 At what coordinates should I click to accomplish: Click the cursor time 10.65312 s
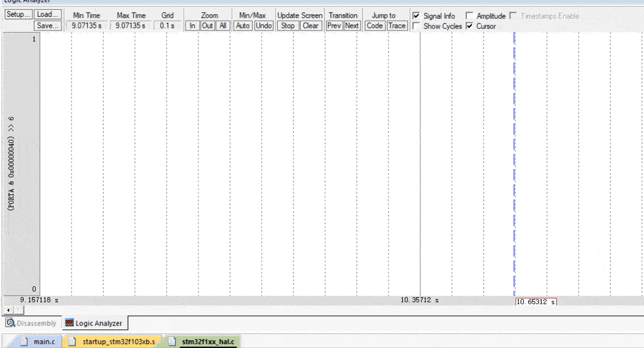[x=536, y=301]
